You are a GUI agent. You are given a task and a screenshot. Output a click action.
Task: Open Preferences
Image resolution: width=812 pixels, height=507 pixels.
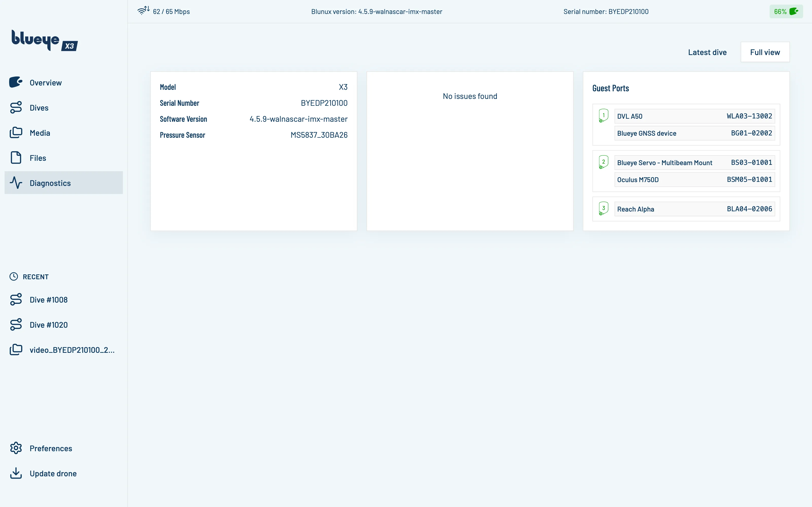tap(64, 448)
